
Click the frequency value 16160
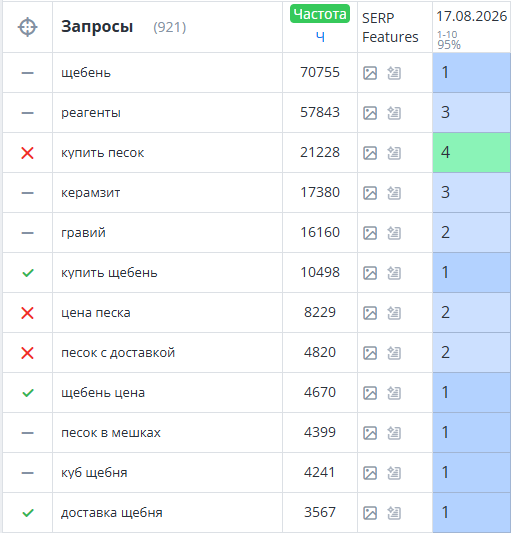click(x=320, y=233)
